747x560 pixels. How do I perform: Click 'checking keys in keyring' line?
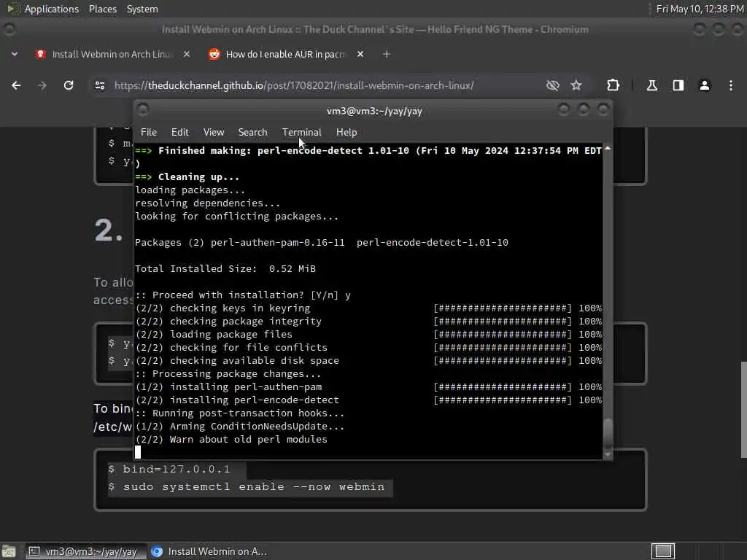(368, 308)
